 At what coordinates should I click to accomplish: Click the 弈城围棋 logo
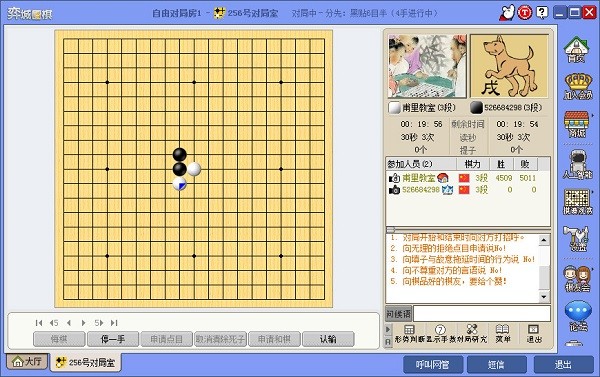(29, 13)
